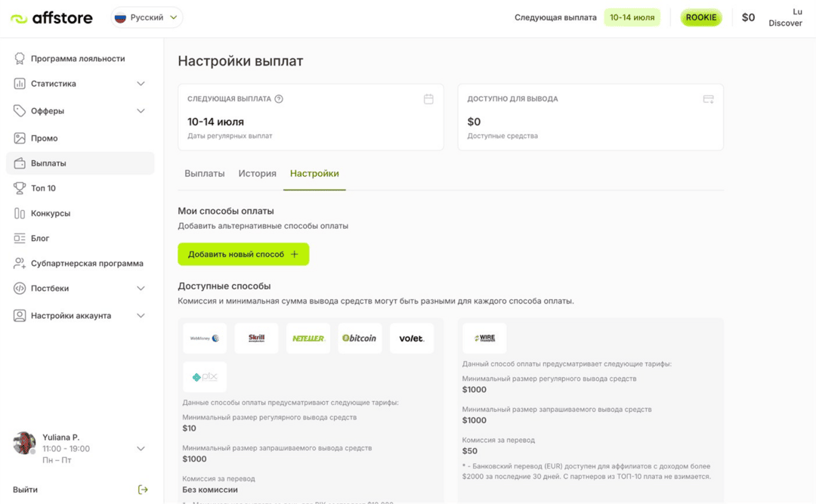This screenshot has height=504, width=816.
Task: Click the card icon in Доступно для вывода
Action: click(x=708, y=99)
